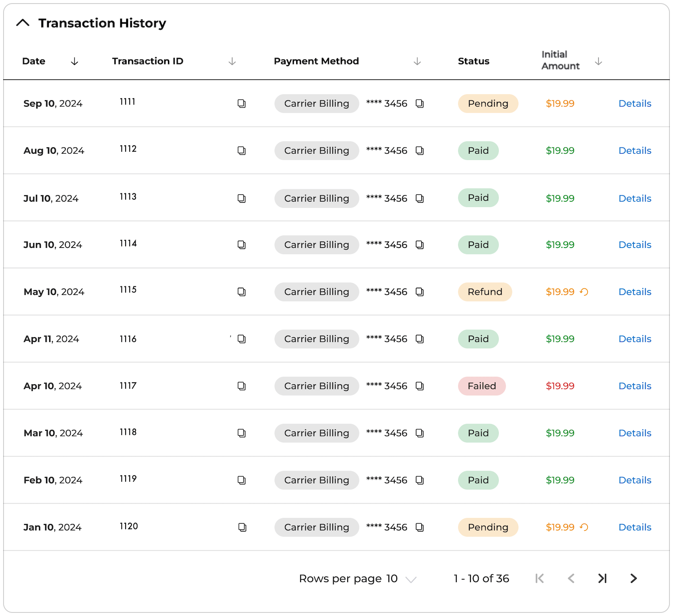Click Carrier Billing chip for Jul 10

click(317, 198)
